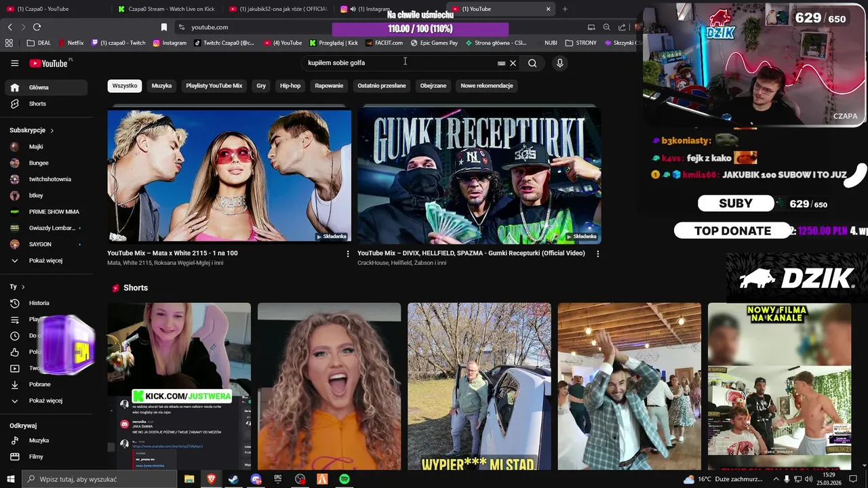Image resolution: width=868 pixels, height=488 pixels.
Task: Select the 'Gry' filter chip
Action: pyautogui.click(x=261, y=85)
